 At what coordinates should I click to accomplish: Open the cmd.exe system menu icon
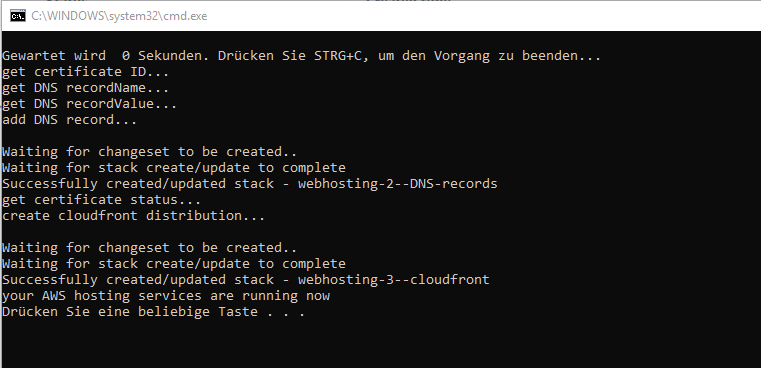point(18,16)
